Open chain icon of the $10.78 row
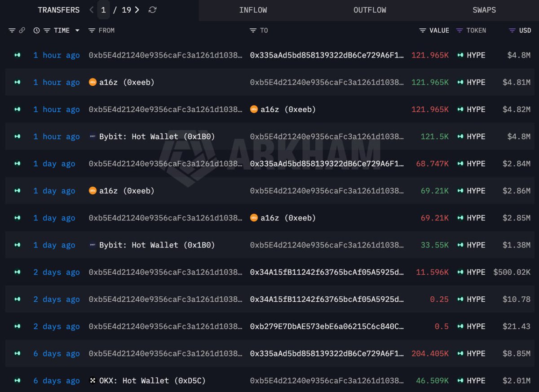Viewport: 539px width, 392px height. click(17, 299)
